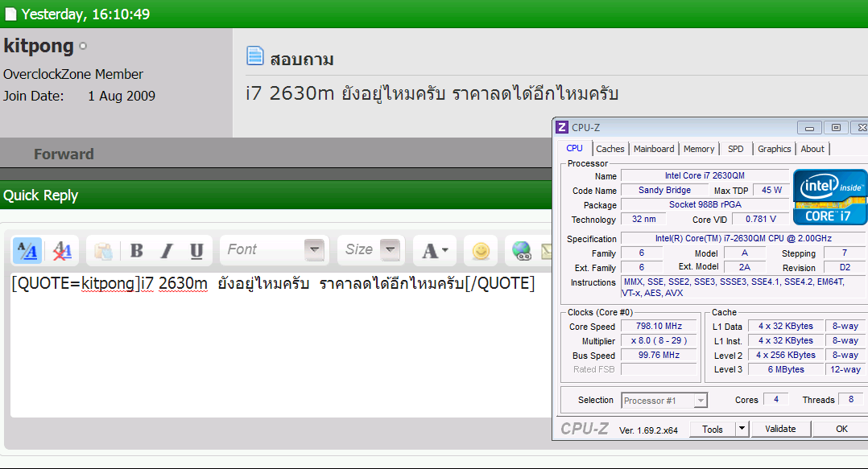Click the OverclockZone Member rank text

click(x=73, y=74)
